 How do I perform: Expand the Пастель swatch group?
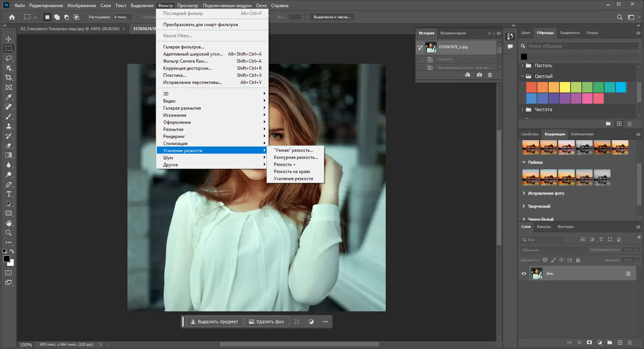tap(522, 66)
